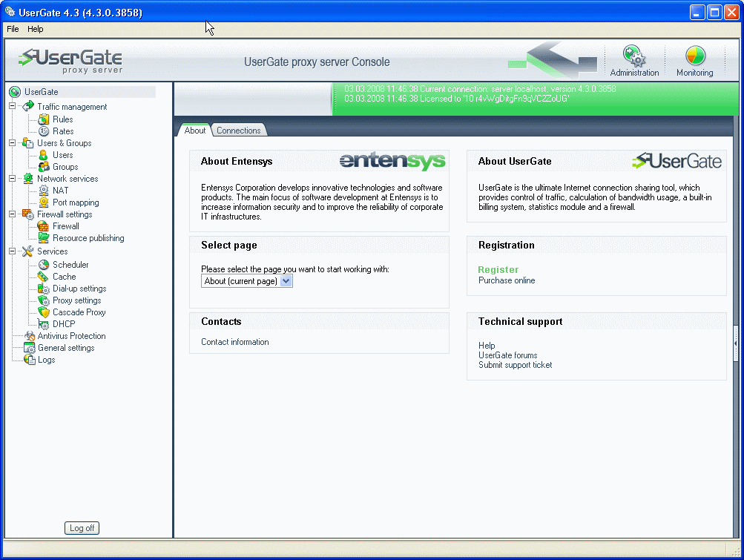The height and width of the screenshot is (560, 744).
Task: Open the Submit support ticket link
Action: pyautogui.click(x=516, y=365)
